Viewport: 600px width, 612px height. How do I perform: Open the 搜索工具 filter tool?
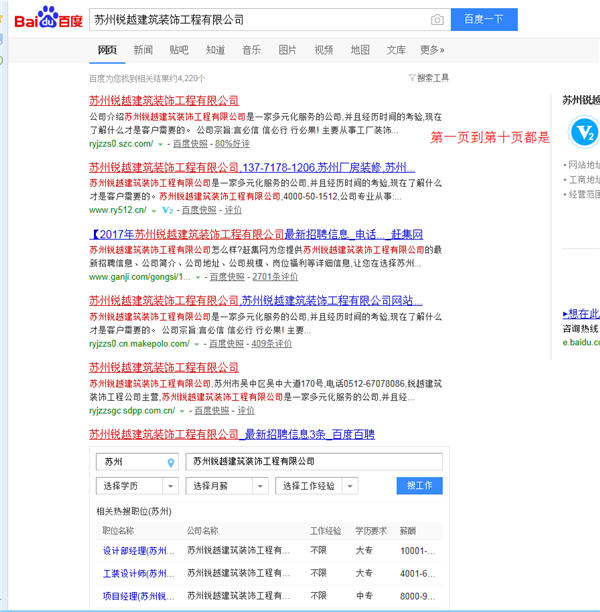429,78
